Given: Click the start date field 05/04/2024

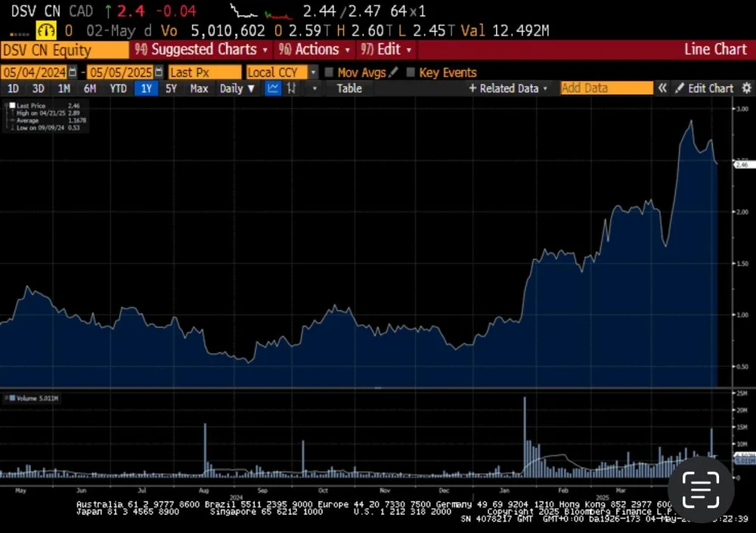Looking at the screenshot, I should (x=34, y=73).
